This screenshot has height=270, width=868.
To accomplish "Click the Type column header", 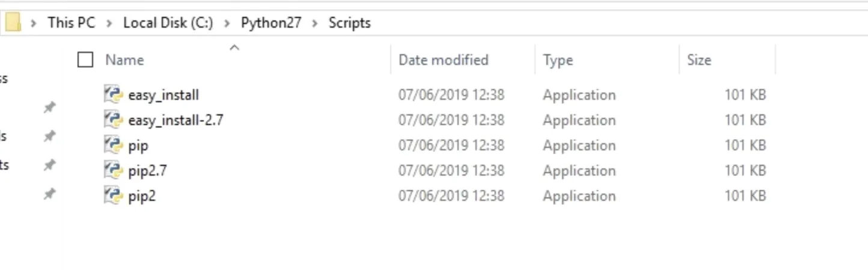I will click(x=557, y=60).
